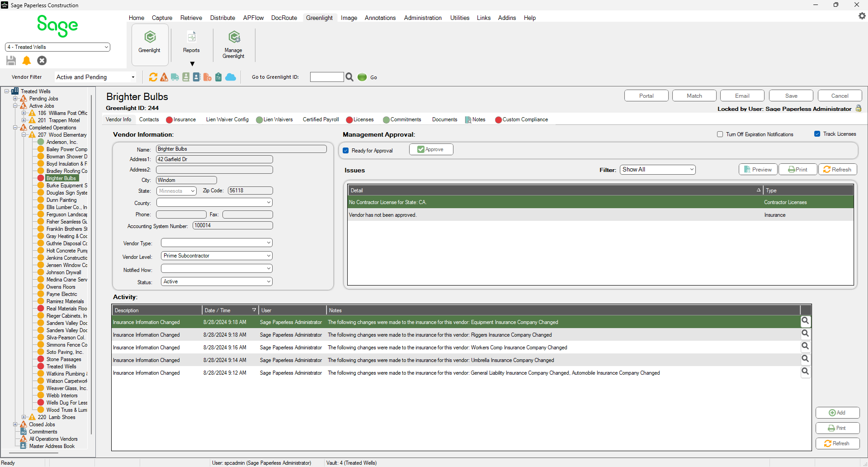View details of Equipment Insurance activity row

(x=805, y=321)
